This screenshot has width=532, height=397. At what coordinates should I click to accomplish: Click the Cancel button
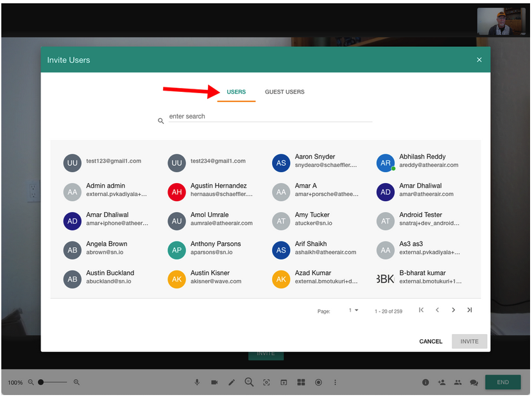click(x=431, y=341)
